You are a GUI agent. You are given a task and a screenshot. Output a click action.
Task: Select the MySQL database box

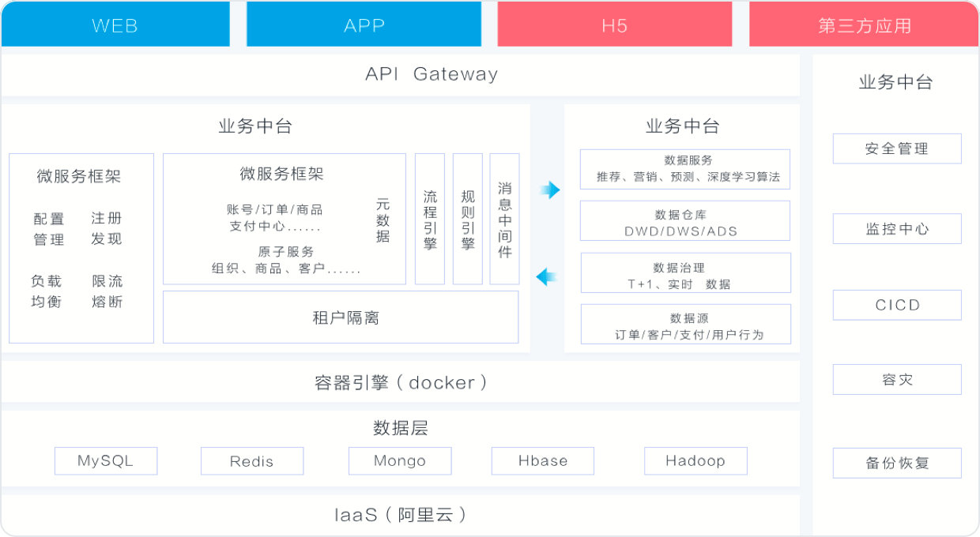tap(106, 460)
